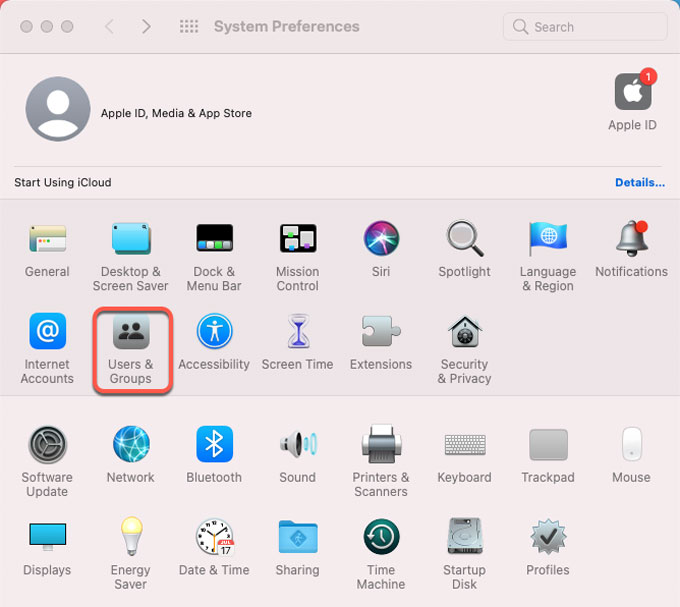Open the Security & Privacy pane

coord(464,349)
